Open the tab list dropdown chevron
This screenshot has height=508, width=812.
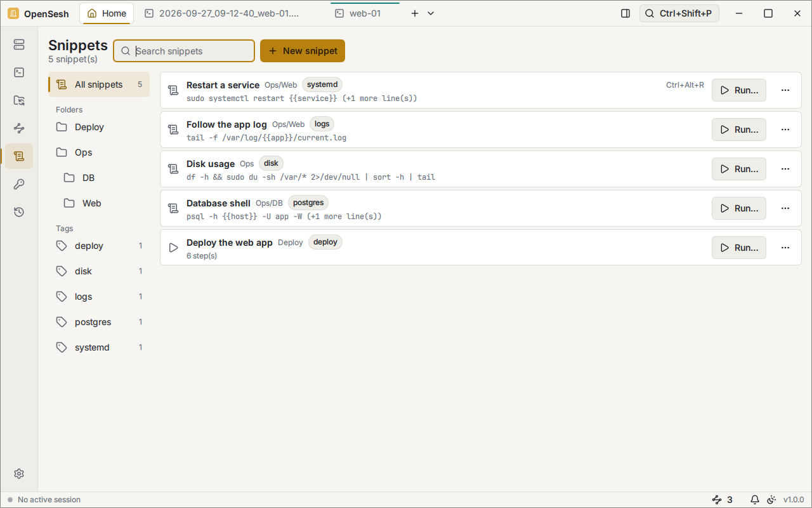click(431, 13)
